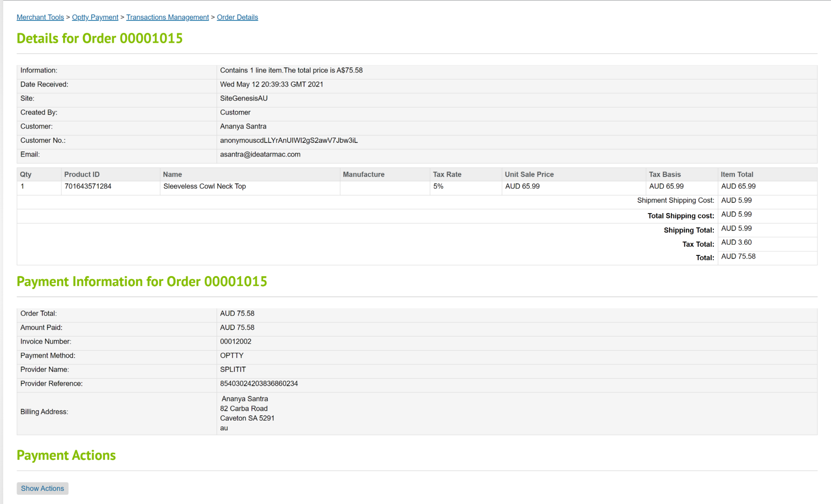Click the Tax Total AUD 3.60 amount
The height and width of the screenshot is (504, 831).
pyautogui.click(x=736, y=242)
